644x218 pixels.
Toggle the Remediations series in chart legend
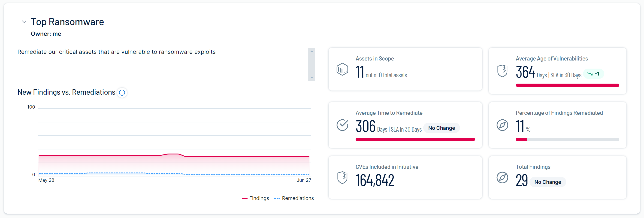point(294,198)
